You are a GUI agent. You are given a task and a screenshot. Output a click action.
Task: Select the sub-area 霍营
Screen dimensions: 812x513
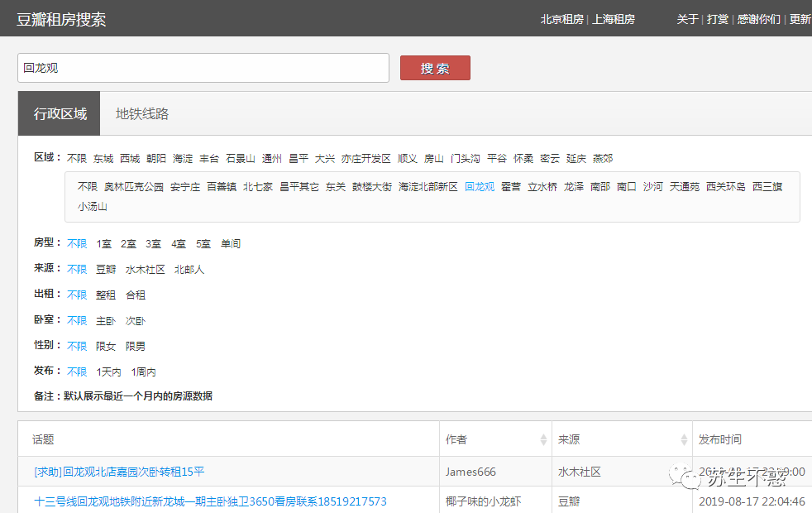point(511,186)
